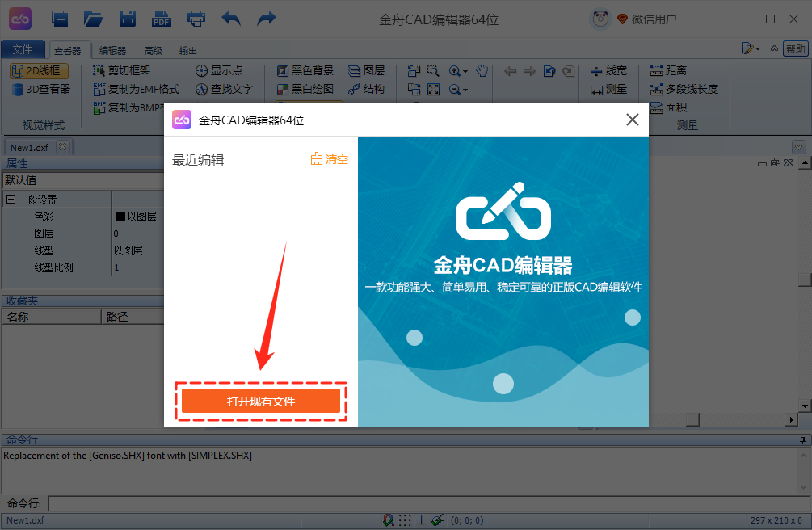Click the command line input field
Viewport: 812px width, 530px height.
430,503
